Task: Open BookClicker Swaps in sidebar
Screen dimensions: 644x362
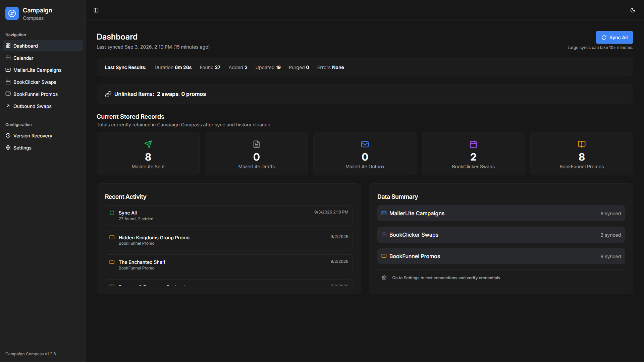Action: click(x=43, y=82)
